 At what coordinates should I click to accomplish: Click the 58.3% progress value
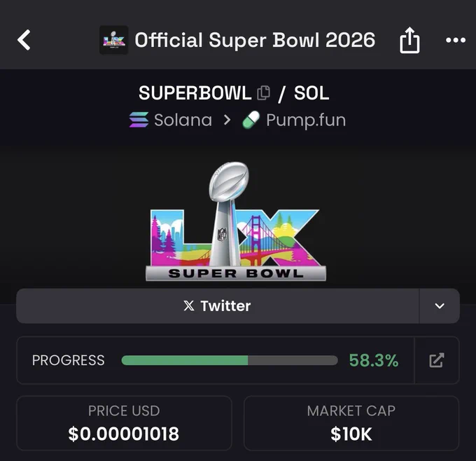[x=374, y=360]
